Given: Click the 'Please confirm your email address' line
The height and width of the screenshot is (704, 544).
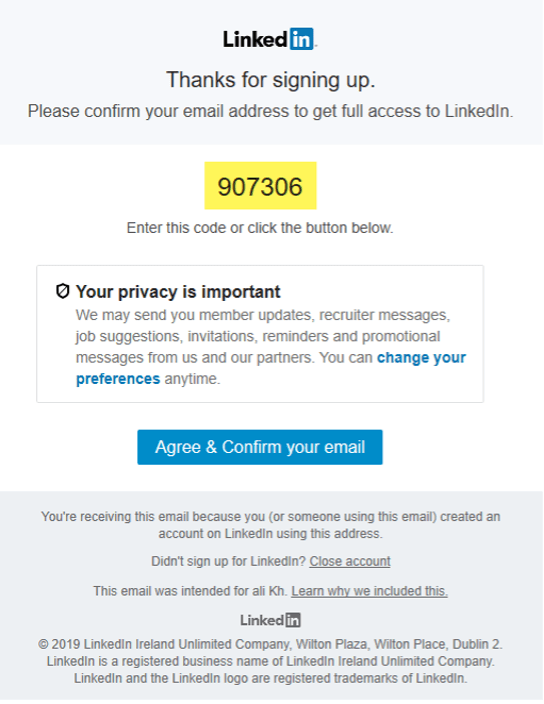Looking at the screenshot, I should [x=271, y=111].
